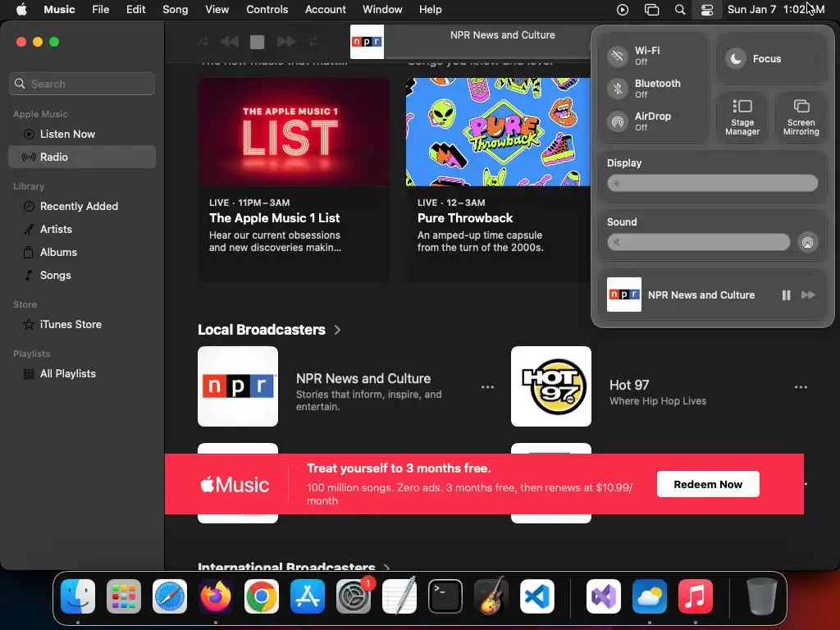Click window stack icon in menu bar
Viewport: 840px width, 630px height.
point(651,10)
